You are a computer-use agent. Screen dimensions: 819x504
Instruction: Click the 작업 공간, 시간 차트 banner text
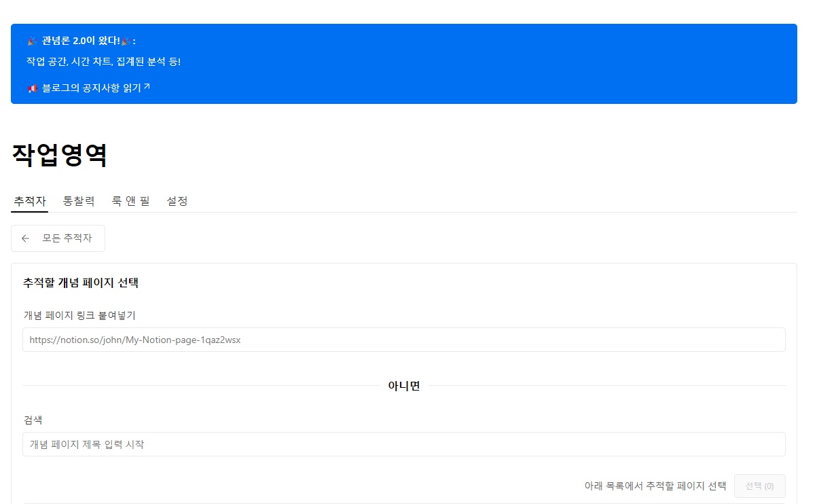103,62
